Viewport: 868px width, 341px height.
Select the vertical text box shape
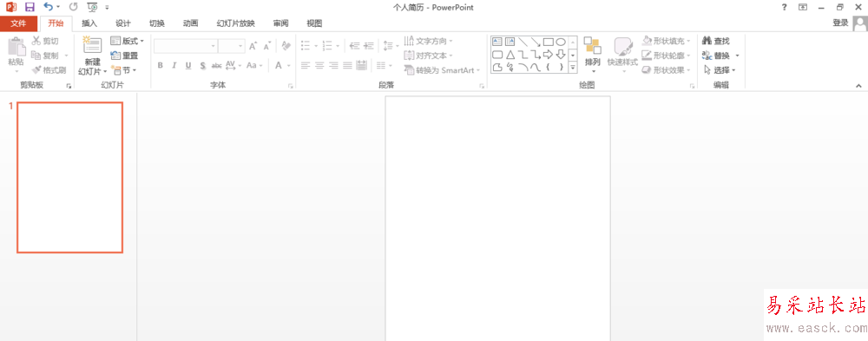click(510, 42)
